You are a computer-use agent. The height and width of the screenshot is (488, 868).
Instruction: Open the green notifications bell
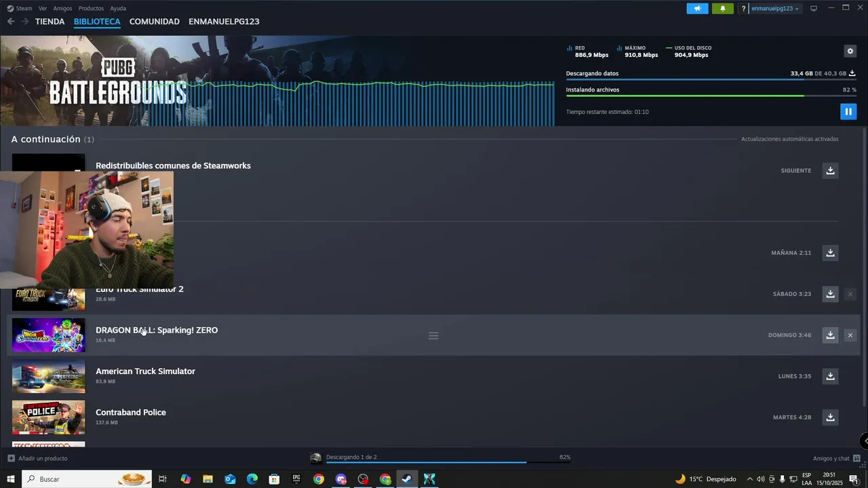pos(722,8)
